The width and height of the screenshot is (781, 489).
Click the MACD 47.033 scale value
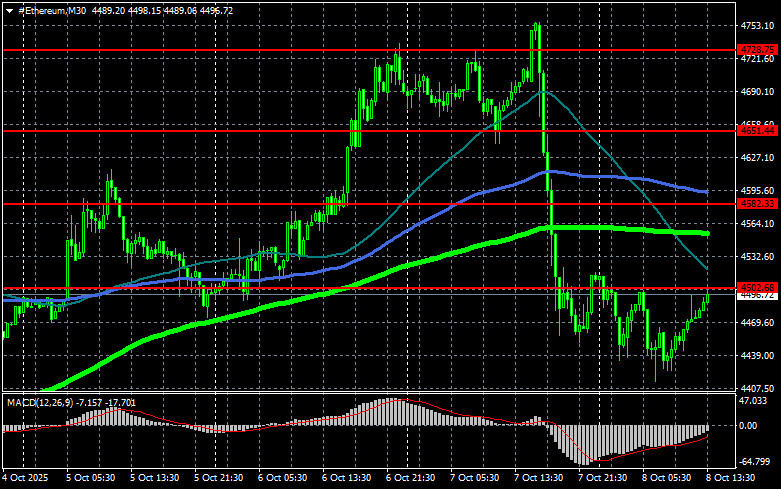(x=754, y=400)
